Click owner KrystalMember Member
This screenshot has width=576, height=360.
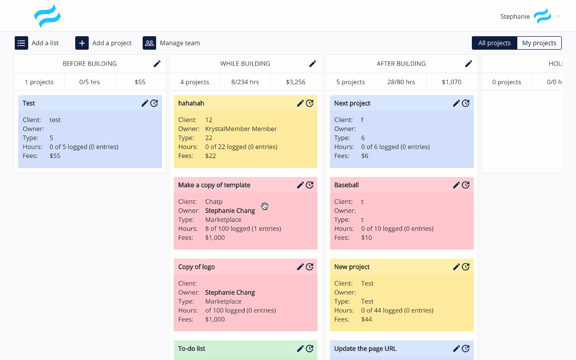click(x=241, y=129)
